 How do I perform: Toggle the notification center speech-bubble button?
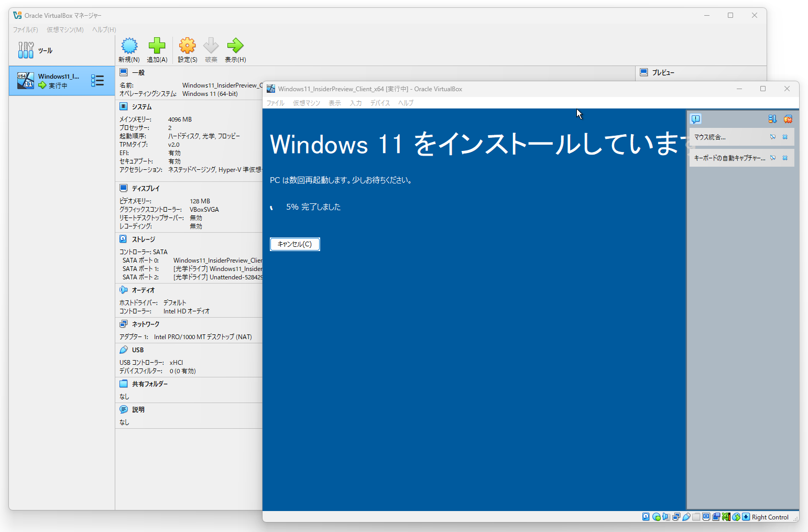(696, 119)
